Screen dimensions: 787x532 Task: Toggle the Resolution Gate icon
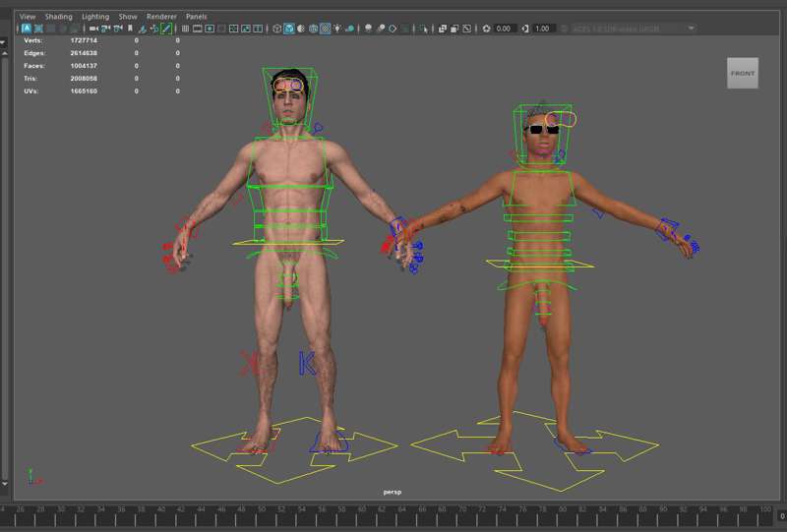coord(210,29)
